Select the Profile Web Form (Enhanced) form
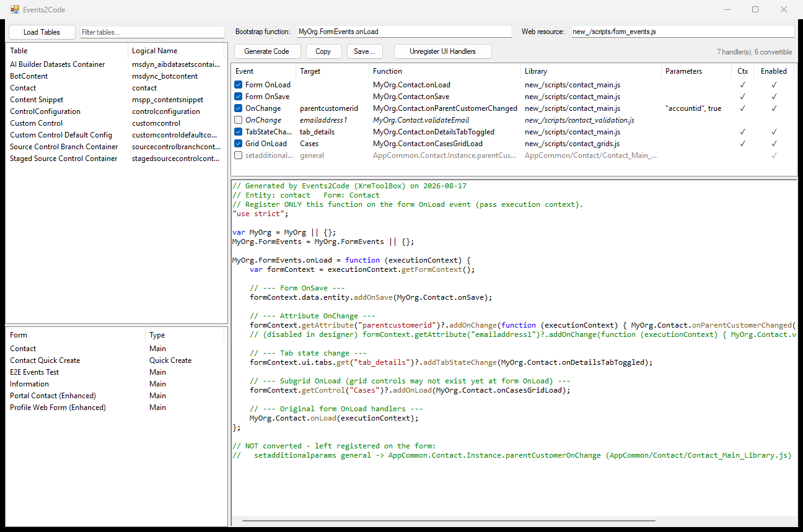Screen dimensions: 803x532 pos(116,408)
